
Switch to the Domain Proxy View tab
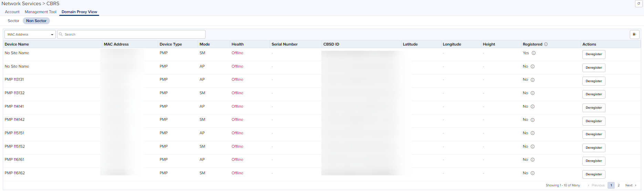[x=79, y=12]
